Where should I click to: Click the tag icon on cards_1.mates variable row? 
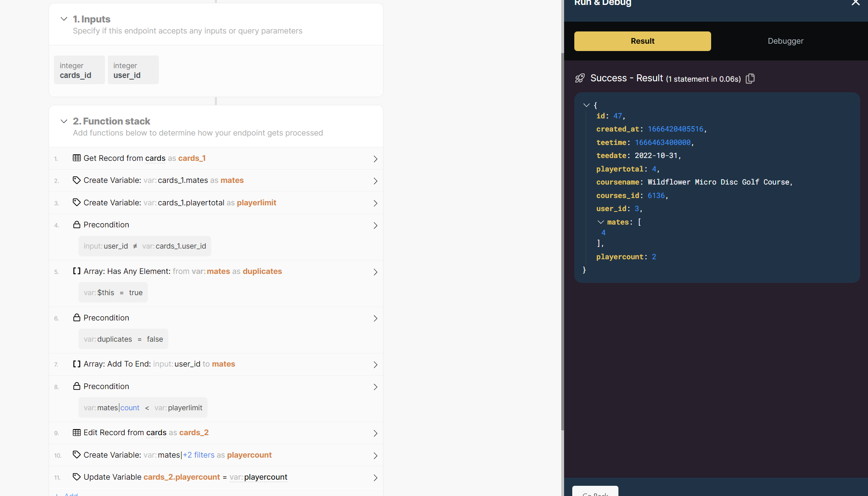coord(76,180)
